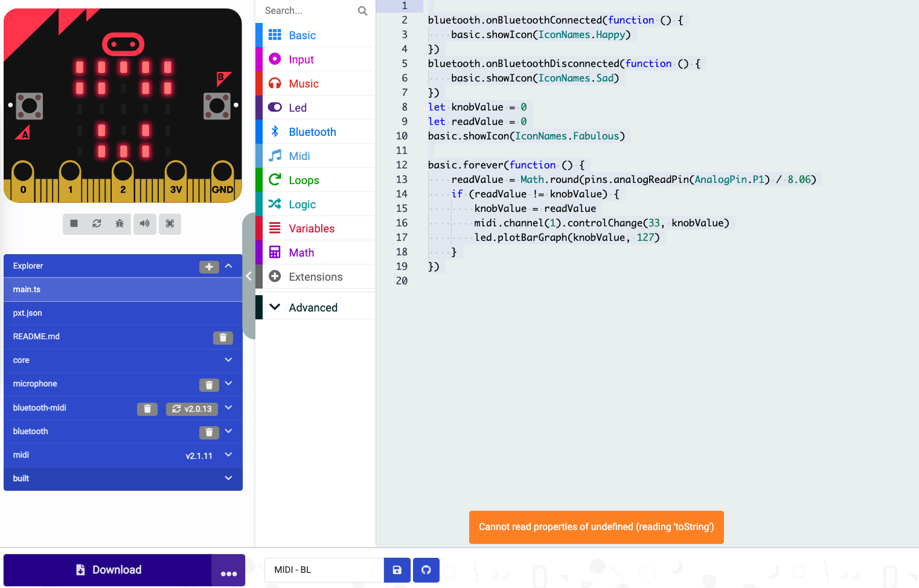This screenshot has width=919, height=588.
Task: Click the Download button
Action: (x=107, y=569)
